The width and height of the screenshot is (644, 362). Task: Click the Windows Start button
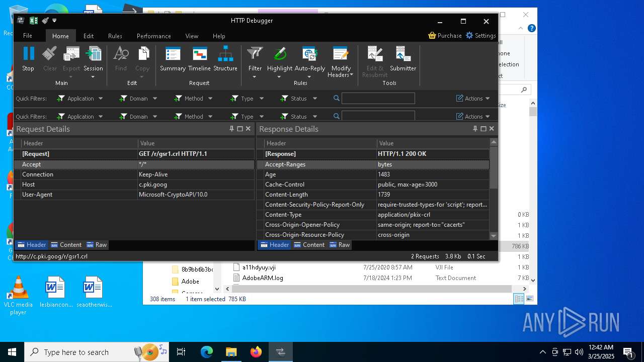(12, 352)
